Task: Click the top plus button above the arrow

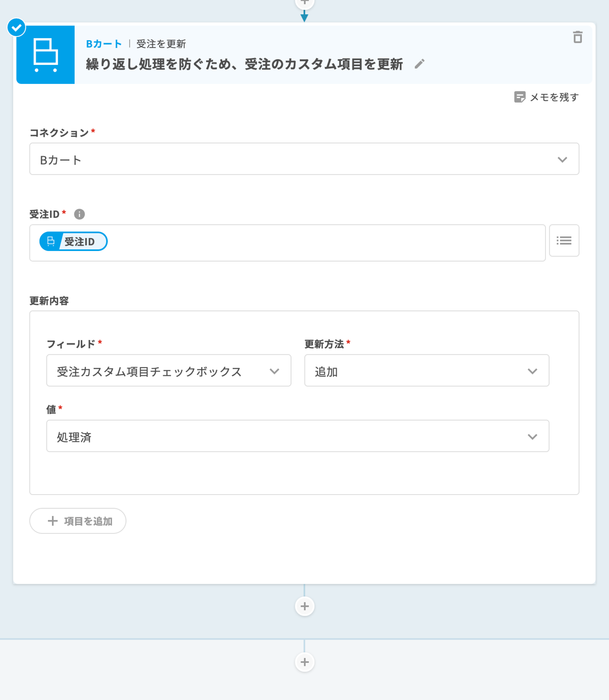Action: pos(304,3)
